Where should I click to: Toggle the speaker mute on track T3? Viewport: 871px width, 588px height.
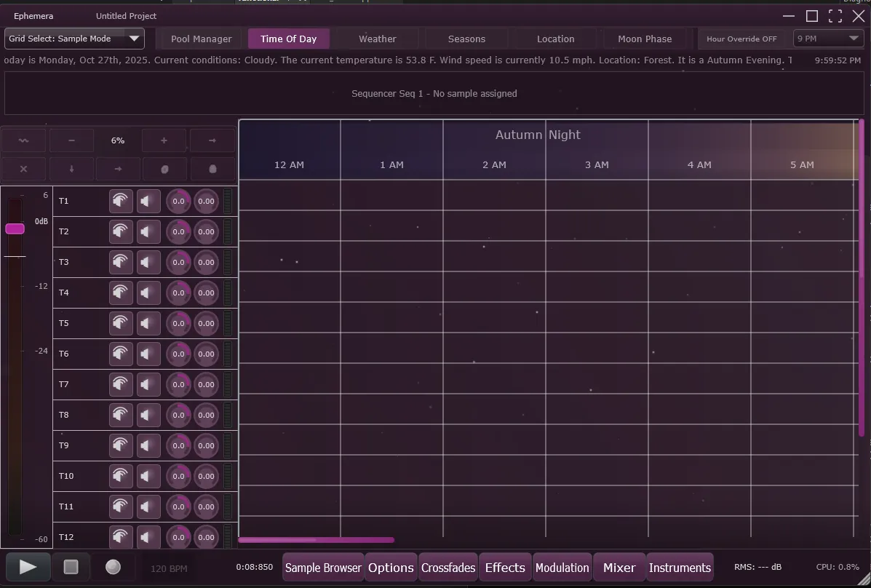point(148,262)
